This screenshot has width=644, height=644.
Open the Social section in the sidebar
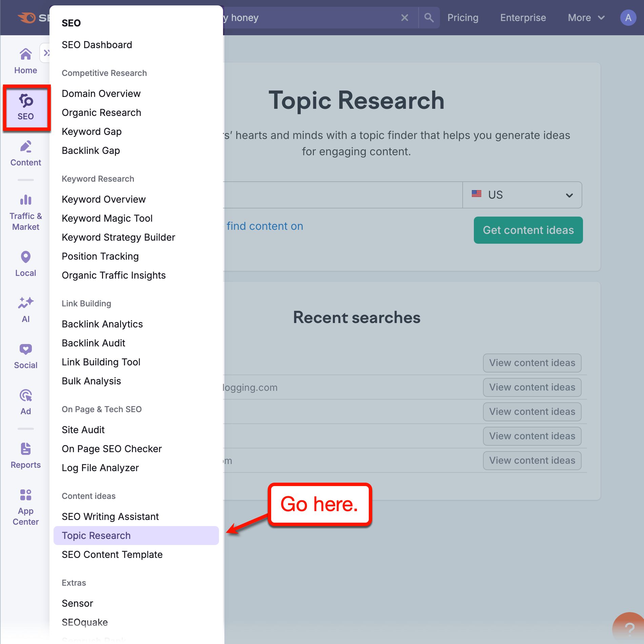point(25,355)
